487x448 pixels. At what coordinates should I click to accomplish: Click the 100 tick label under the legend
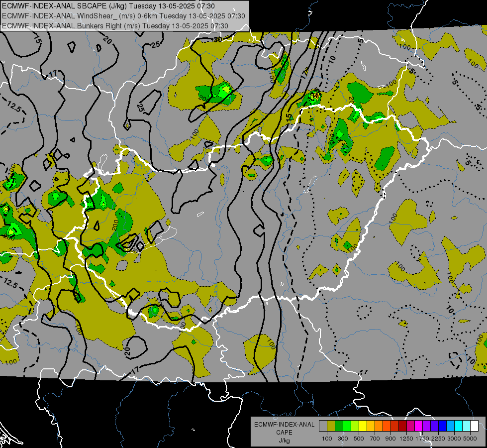(327, 439)
